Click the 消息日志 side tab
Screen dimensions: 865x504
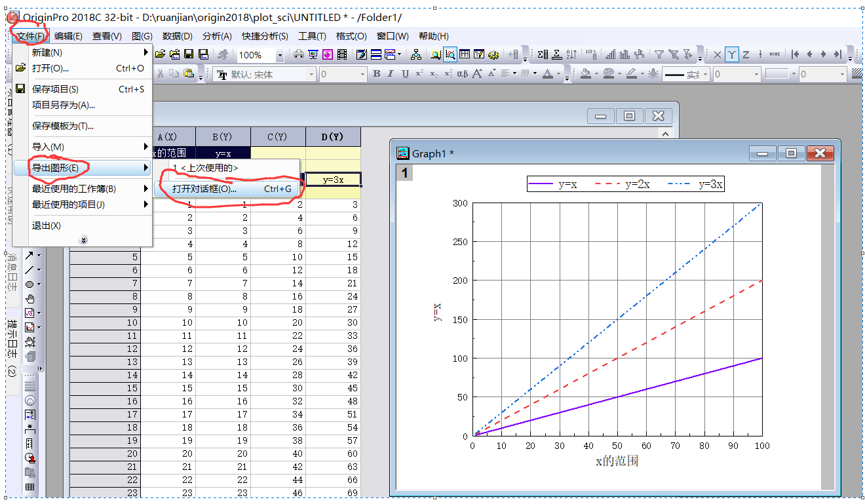point(12,272)
